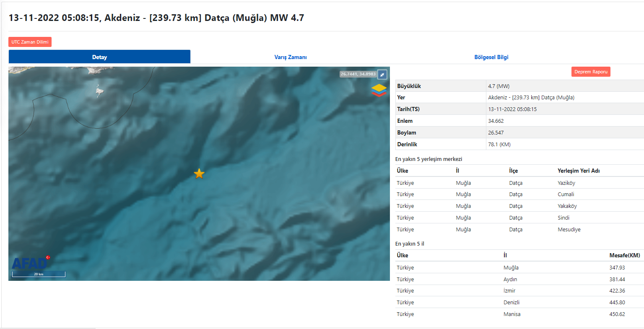Click the Derinlik value 78.1 (KM)
The image size is (644, 329).
[x=499, y=145]
